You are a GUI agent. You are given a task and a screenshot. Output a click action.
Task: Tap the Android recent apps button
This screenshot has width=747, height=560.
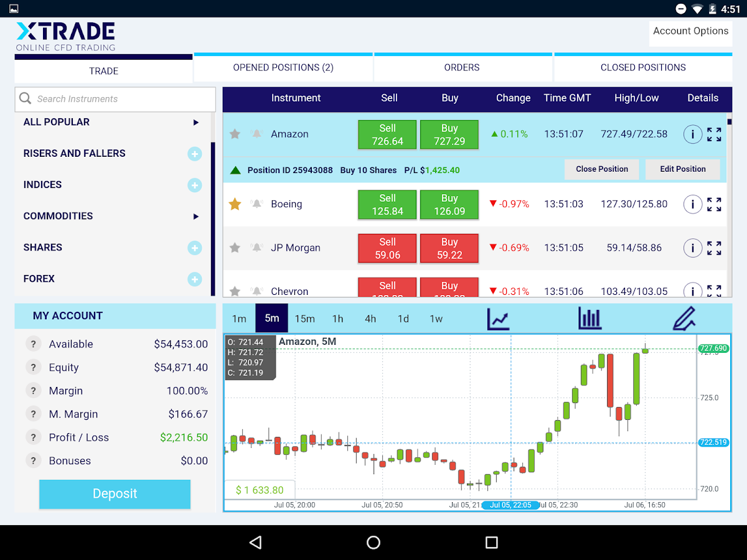point(492,543)
